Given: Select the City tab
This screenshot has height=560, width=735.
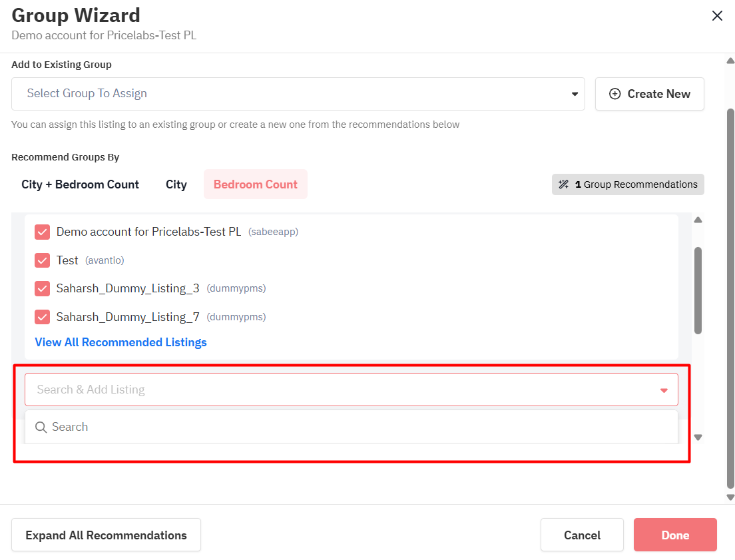Looking at the screenshot, I should coord(176,184).
